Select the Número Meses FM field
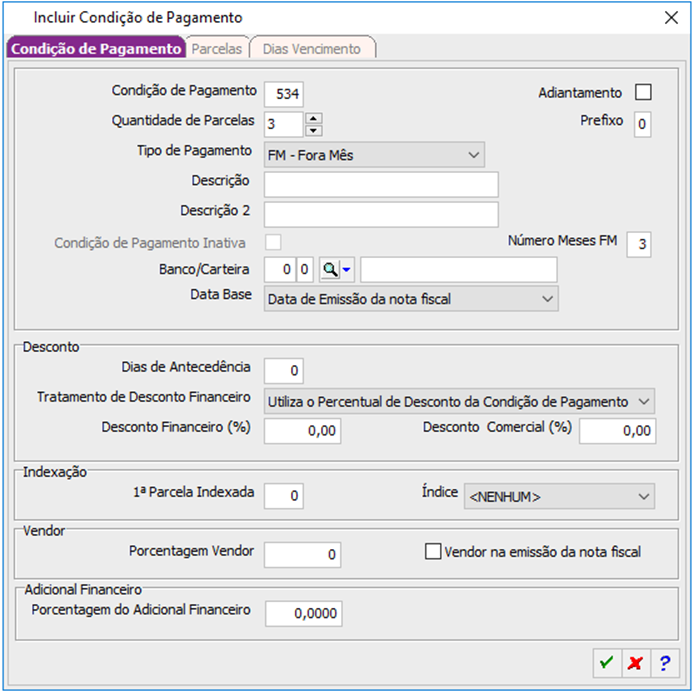The height and width of the screenshot is (692, 694). pyautogui.click(x=639, y=244)
